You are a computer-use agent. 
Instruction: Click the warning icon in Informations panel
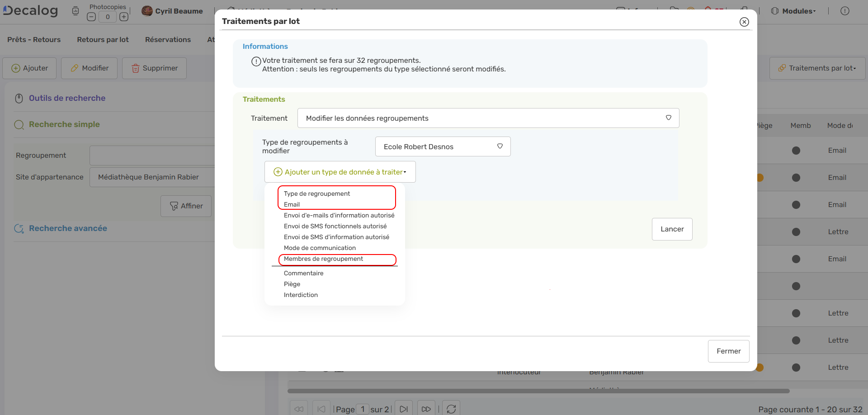pyautogui.click(x=256, y=61)
